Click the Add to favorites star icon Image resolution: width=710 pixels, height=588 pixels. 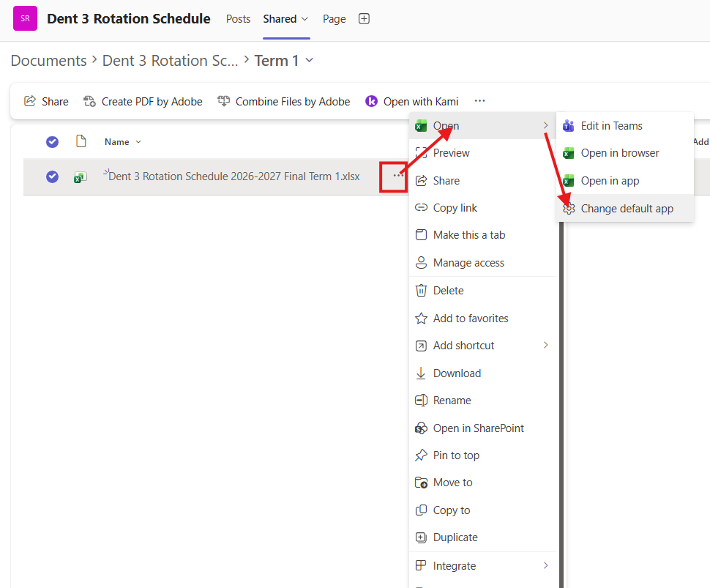click(421, 318)
